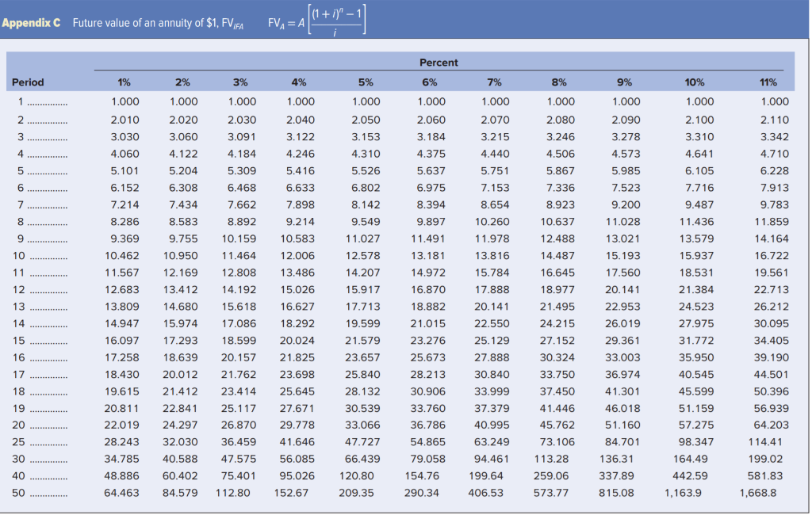
Task: Click the value 152.67 cell
Action: click(291, 494)
